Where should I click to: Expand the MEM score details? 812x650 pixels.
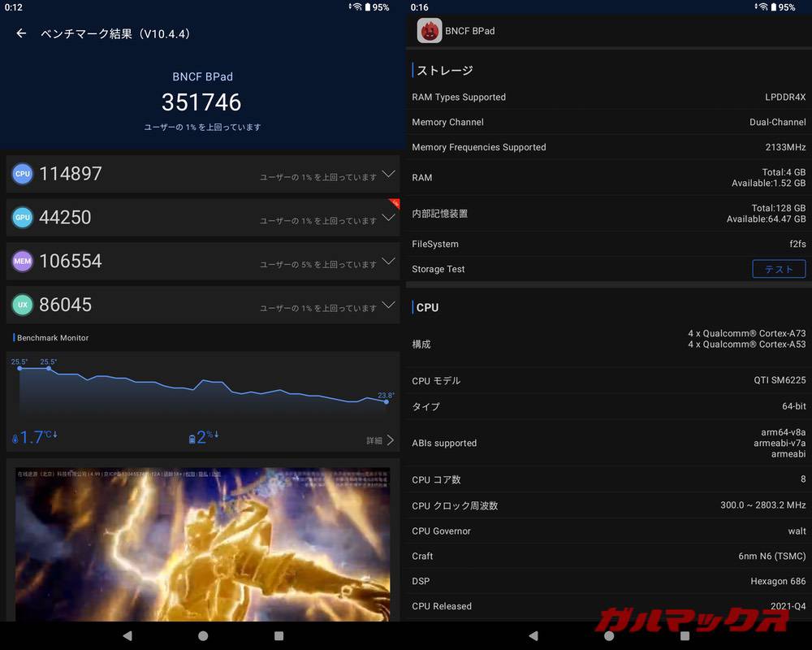[x=389, y=261]
